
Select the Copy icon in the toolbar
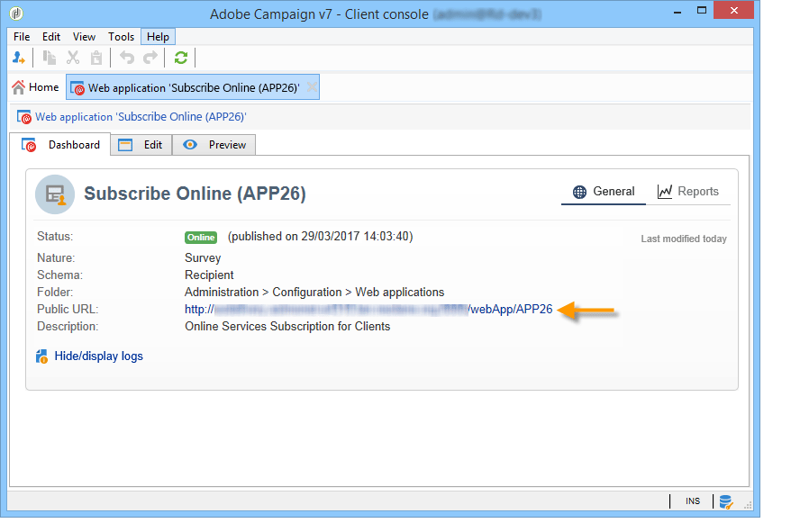[x=50, y=57]
